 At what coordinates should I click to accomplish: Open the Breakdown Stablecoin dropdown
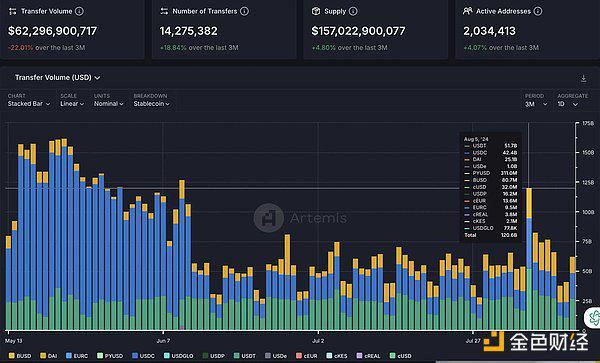[x=152, y=104]
